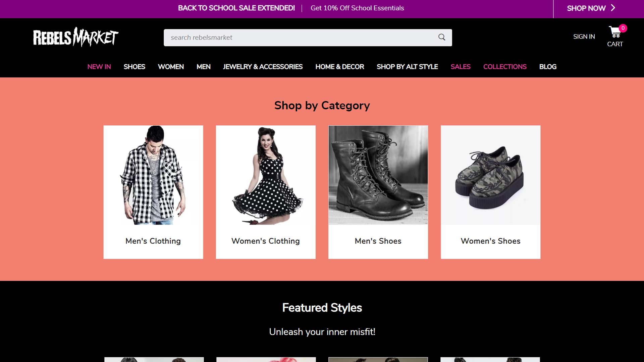
Task: Open Jewelry & Accessories menu
Action: click(x=263, y=67)
